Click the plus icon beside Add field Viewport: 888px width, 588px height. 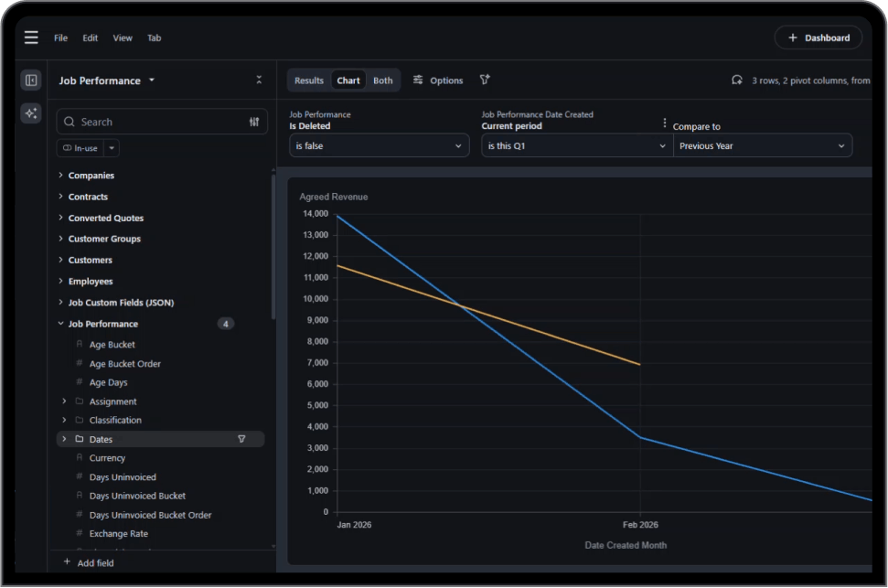[x=67, y=562]
